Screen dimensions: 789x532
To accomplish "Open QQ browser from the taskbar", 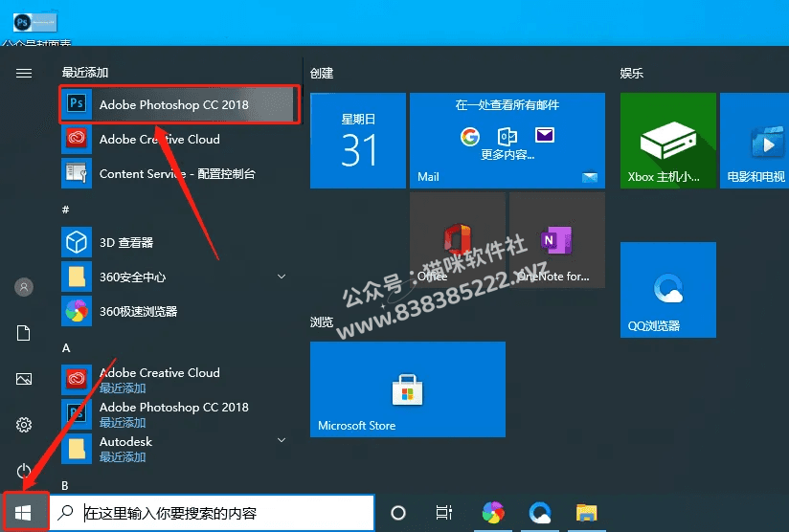I will point(540,513).
